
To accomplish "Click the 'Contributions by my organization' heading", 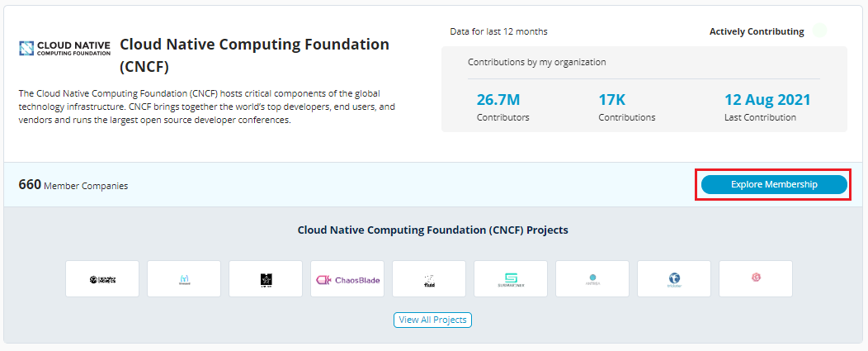I will pyautogui.click(x=537, y=62).
